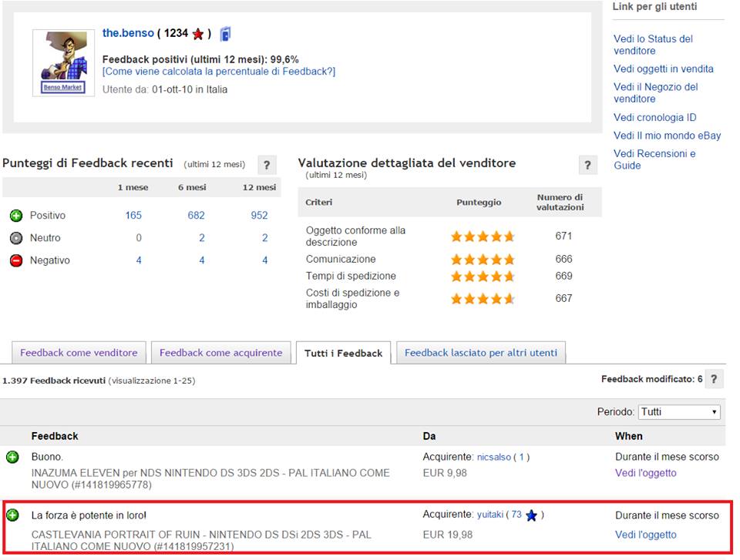
Task: Click the red minus icon beside Negativo
Action: (16, 260)
